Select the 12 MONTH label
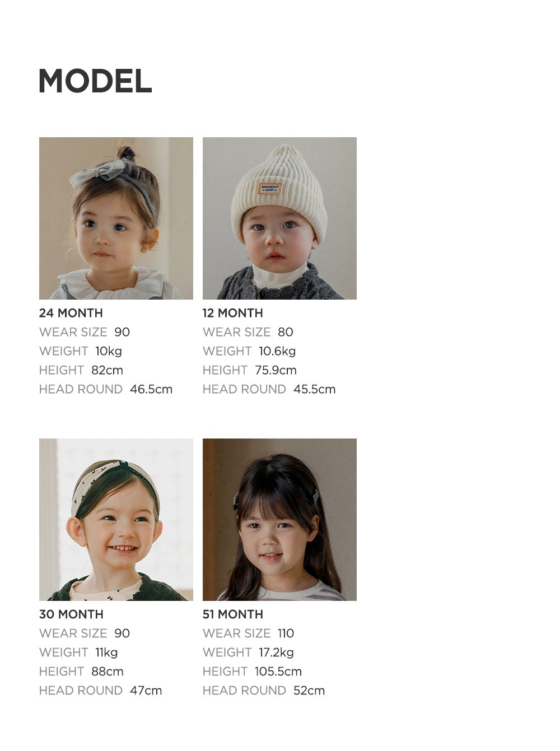560x751 pixels. click(x=233, y=313)
